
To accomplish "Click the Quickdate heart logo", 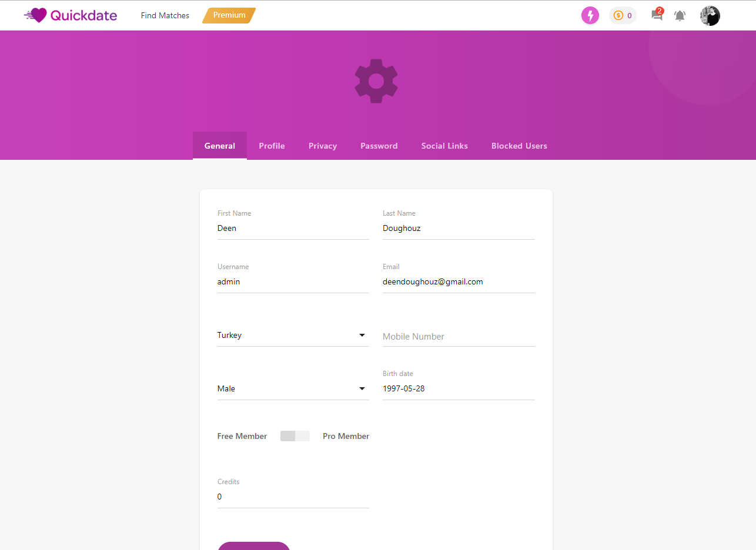I will coord(36,15).
